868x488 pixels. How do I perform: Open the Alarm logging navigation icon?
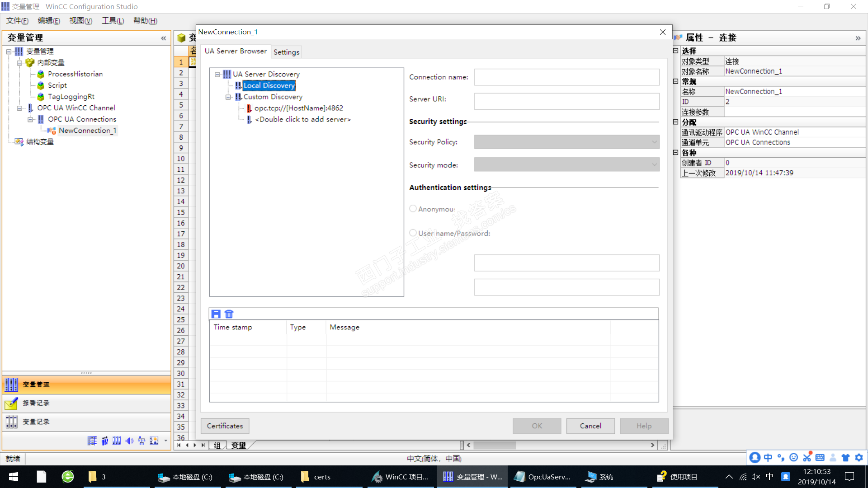11,403
